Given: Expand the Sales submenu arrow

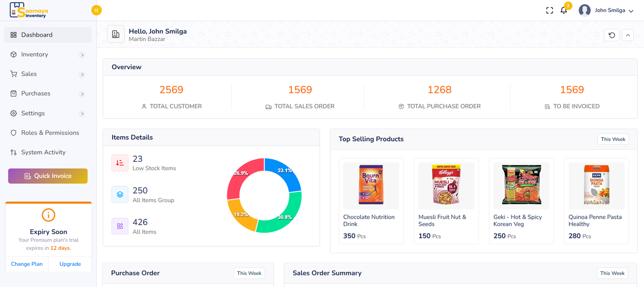Looking at the screenshot, I should click(82, 74).
